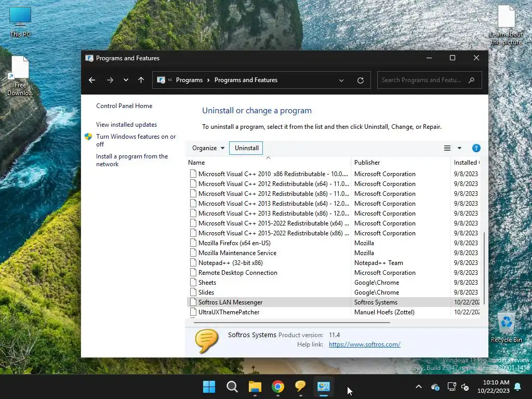Select Microsoft Visual C++ 2010 x86 Redistributable

click(x=334, y=174)
